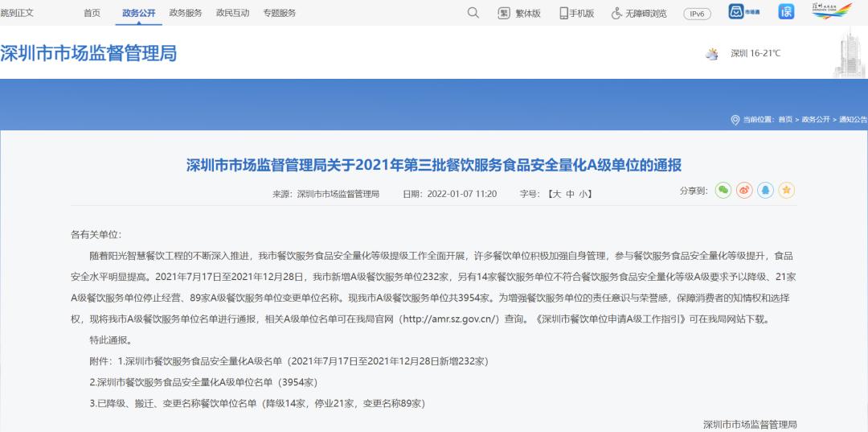Switch to Traditional Chinese (繁体版)

(519, 13)
